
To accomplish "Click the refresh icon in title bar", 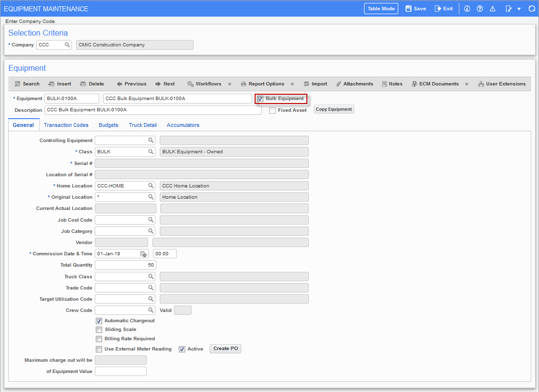I will 532,9.
